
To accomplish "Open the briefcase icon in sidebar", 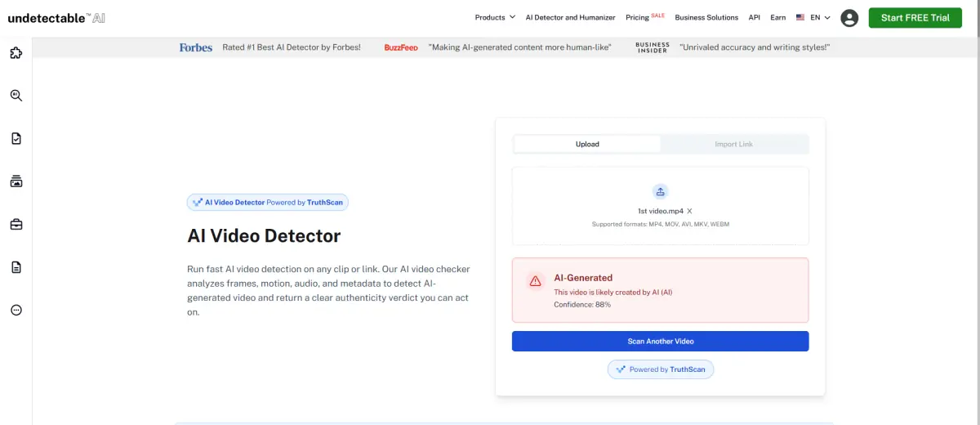I will [16, 224].
